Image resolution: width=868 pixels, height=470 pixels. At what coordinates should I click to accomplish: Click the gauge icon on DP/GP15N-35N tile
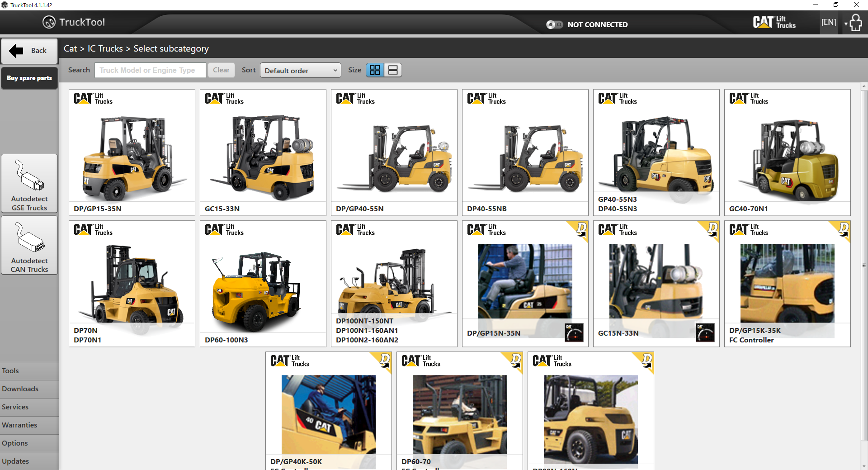[574, 332]
